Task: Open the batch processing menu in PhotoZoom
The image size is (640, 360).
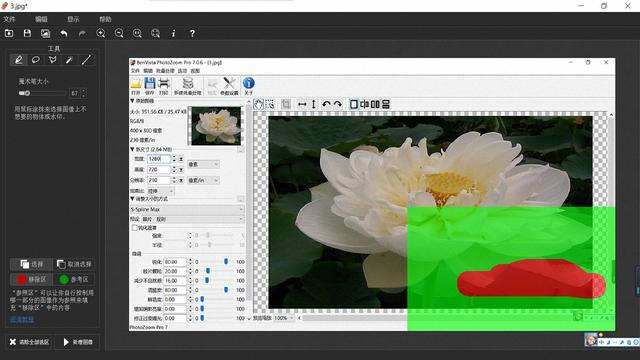Action: 165,71
